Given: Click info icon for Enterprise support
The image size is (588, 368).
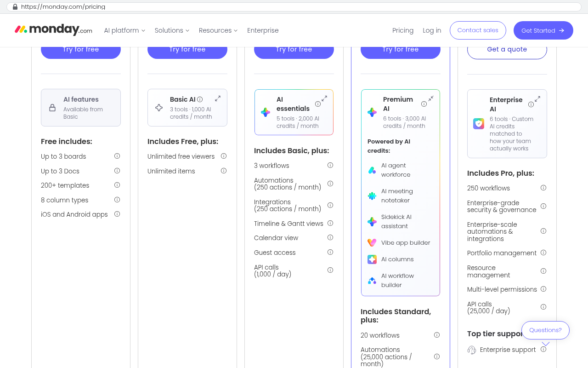Looking at the screenshot, I should [x=543, y=349].
